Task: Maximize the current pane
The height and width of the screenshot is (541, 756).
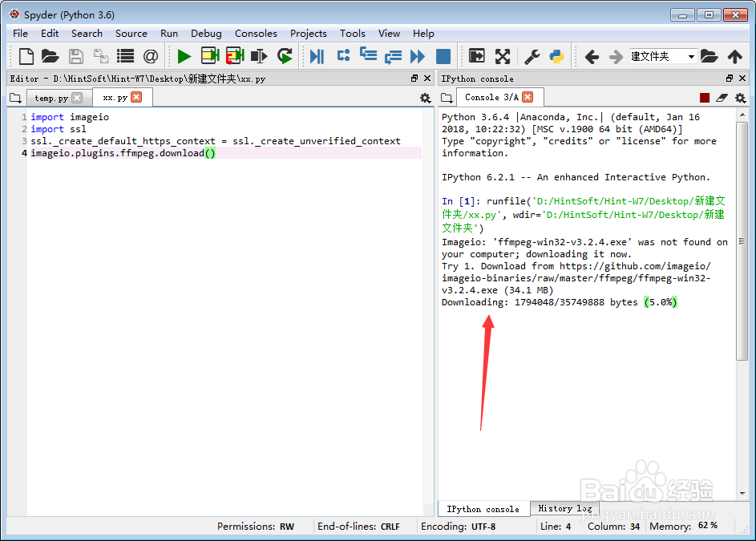Action: click(477, 56)
